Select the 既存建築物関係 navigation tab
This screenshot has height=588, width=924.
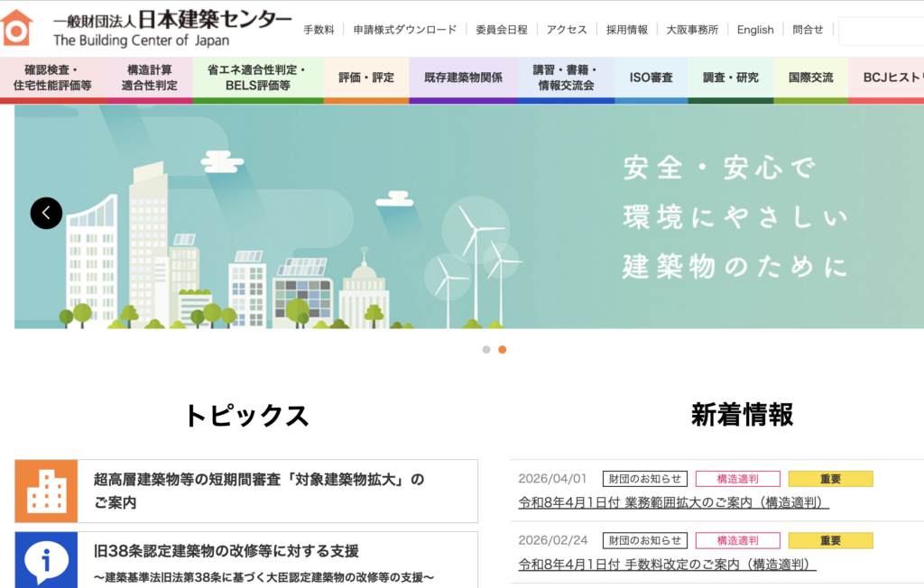463,78
